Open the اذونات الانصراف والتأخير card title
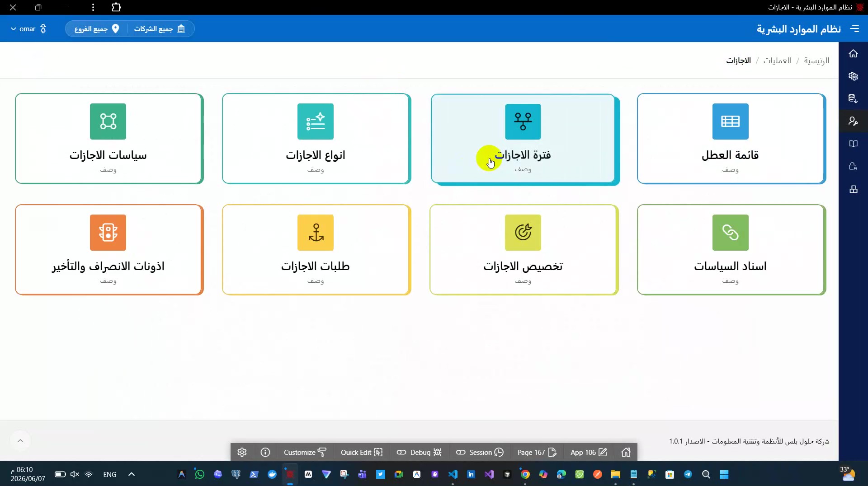The height and width of the screenshot is (486, 868). (108, 266)
